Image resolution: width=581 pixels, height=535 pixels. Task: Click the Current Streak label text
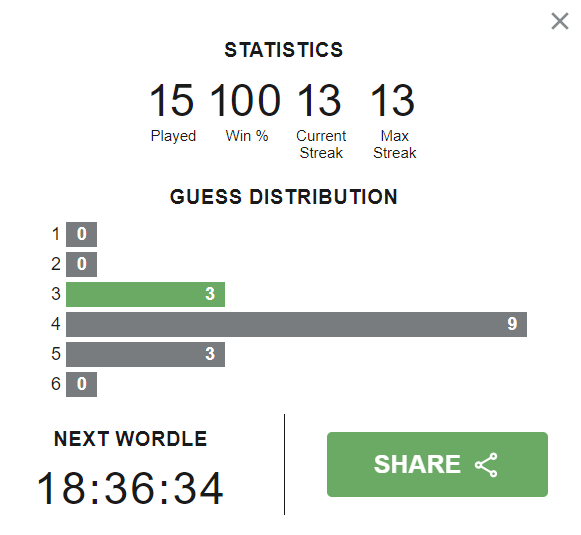tap(321, 144)
